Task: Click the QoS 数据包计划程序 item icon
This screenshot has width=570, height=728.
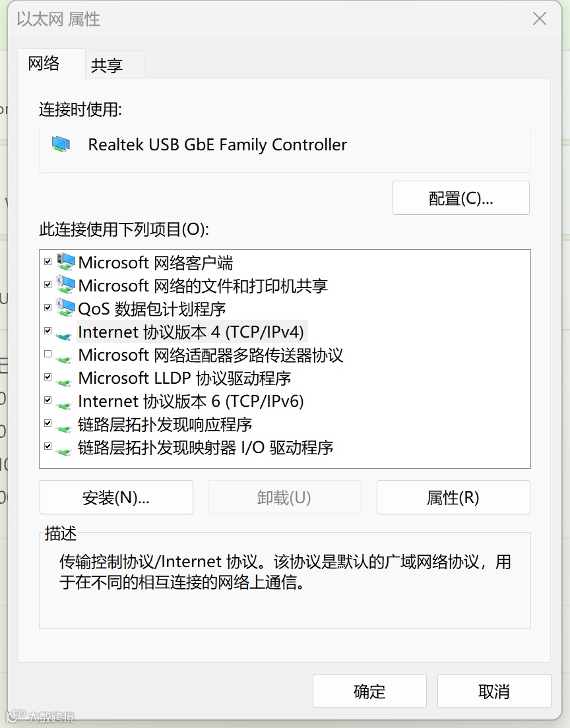Action: coord(65,309)
